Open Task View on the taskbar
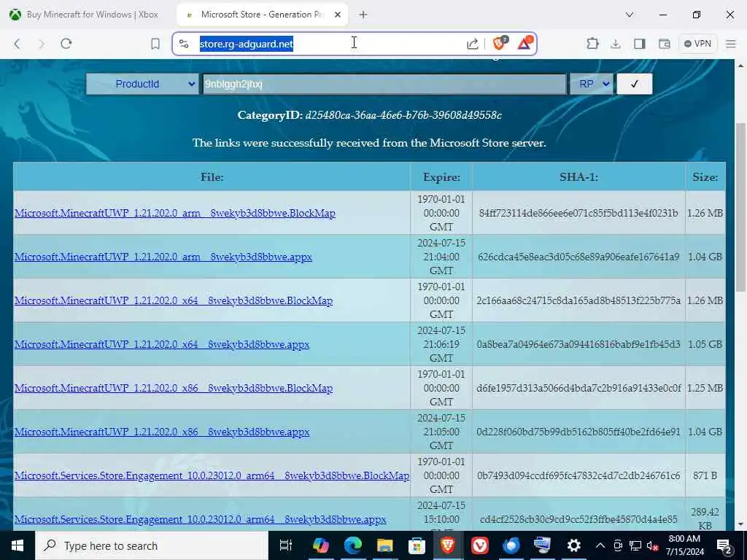 285,545
